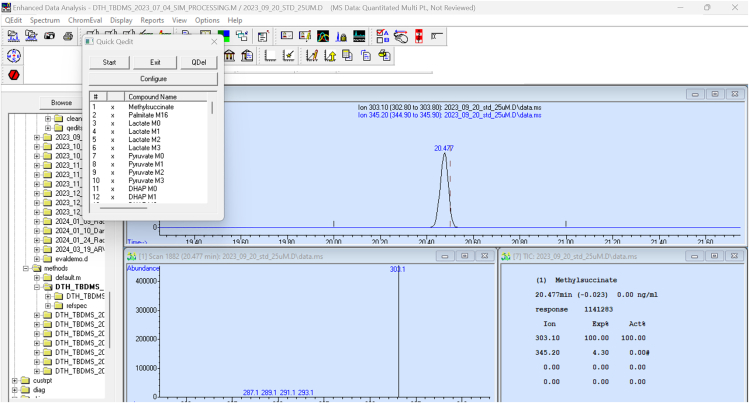Expand the diag folder
Screen dimensions: 749x403
[14, 390]
